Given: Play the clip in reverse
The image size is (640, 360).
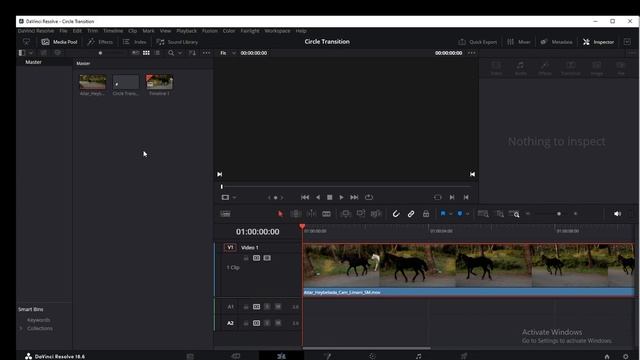Looking at the screenshot, I should click(318, 197).
